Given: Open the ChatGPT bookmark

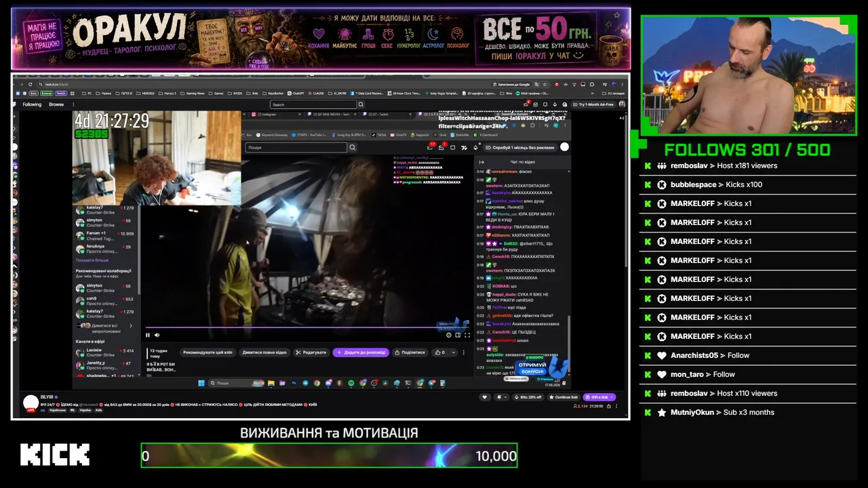Looking at the screenshot, I should pyautogui.click(x=296, y=93).
